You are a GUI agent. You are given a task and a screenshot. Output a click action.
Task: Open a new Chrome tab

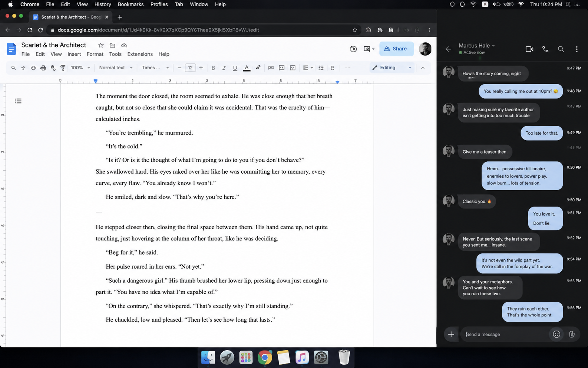coord(120,17)
